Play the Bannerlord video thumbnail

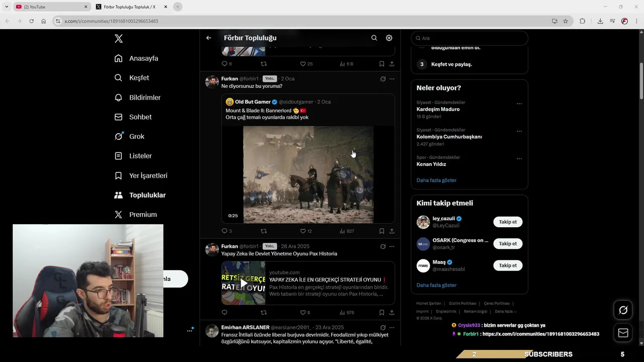coord(308,174)
